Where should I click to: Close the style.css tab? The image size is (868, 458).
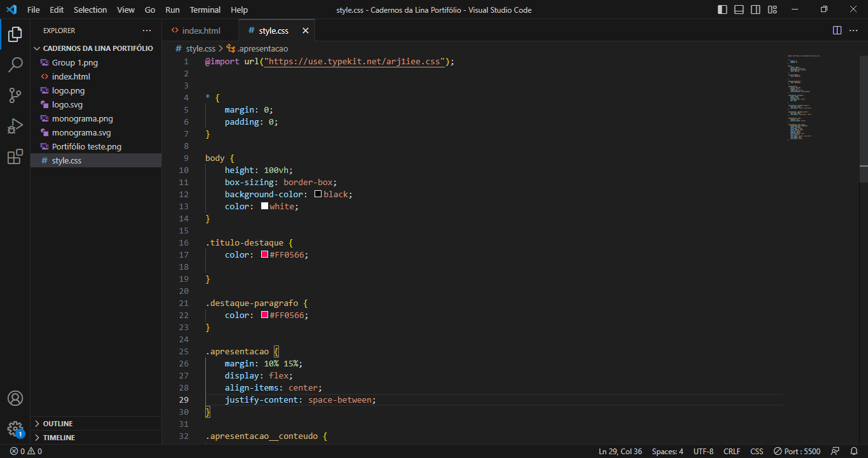(x=305, y=31)
